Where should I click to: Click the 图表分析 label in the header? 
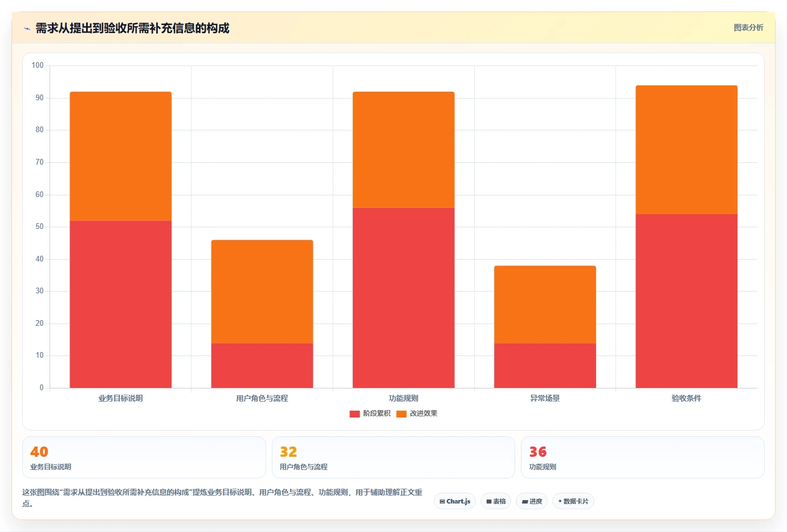point(748,27)
